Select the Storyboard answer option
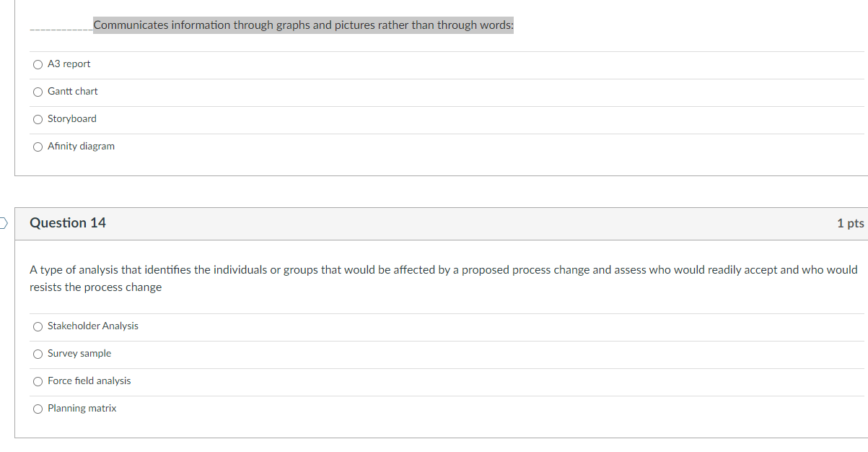Viewport: 868px width, 452px height. (37, 119)
